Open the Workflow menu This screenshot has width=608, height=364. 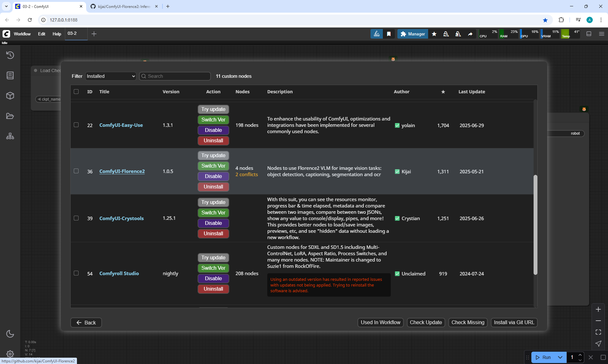click(22, 34)
